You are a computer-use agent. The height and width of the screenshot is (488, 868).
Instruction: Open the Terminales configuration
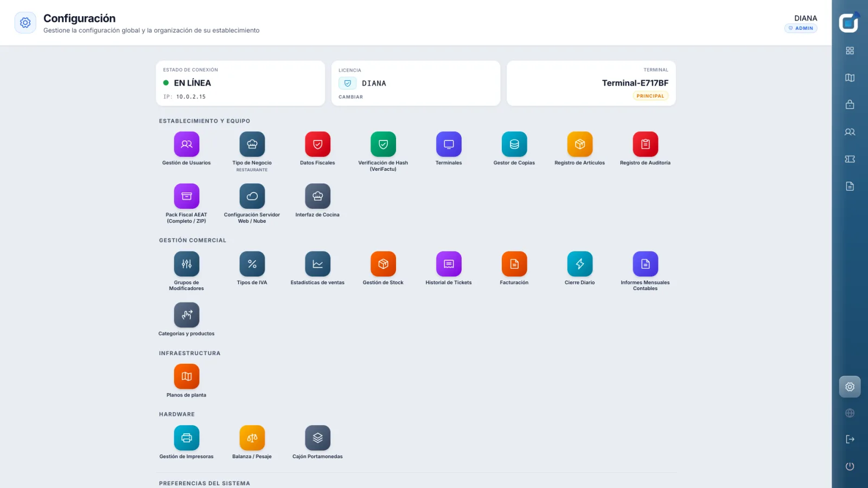click(x=449, y=144)
